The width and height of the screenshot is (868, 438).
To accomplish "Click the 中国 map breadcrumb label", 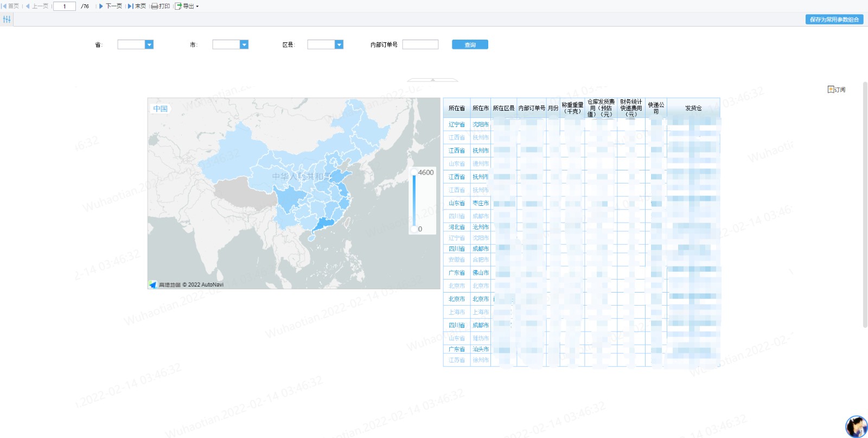I will click(160, 109).
